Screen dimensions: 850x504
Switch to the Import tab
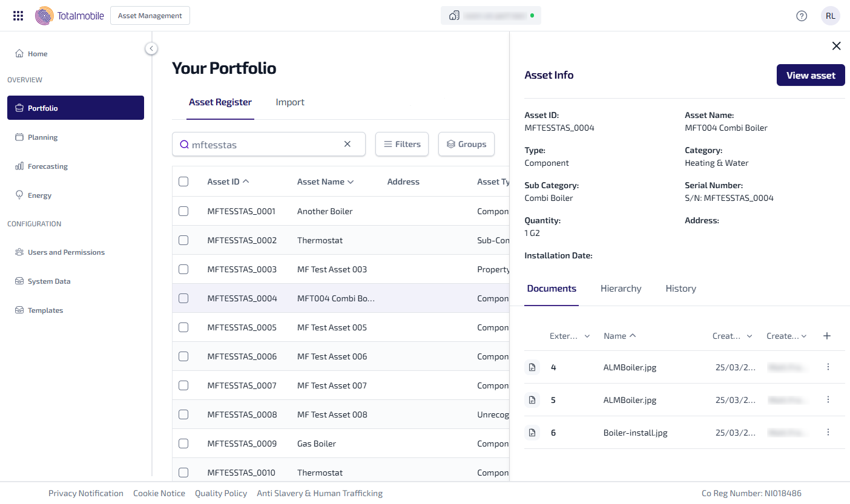290,102
